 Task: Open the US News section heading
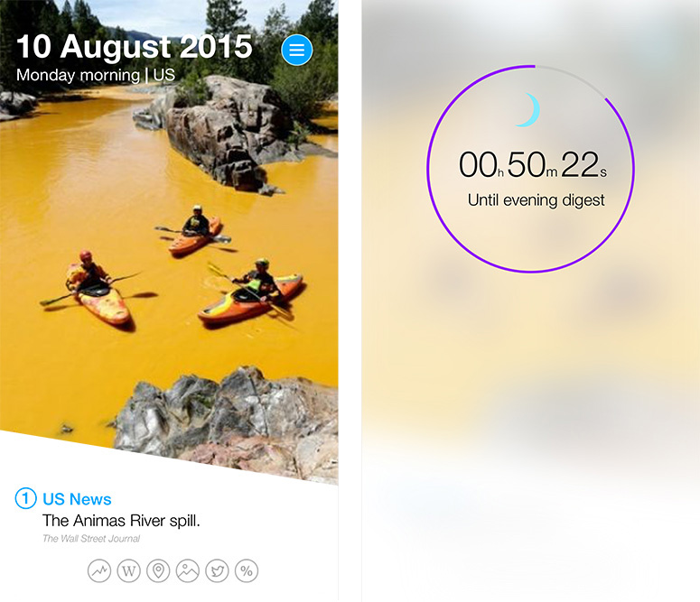coord(77,499)
